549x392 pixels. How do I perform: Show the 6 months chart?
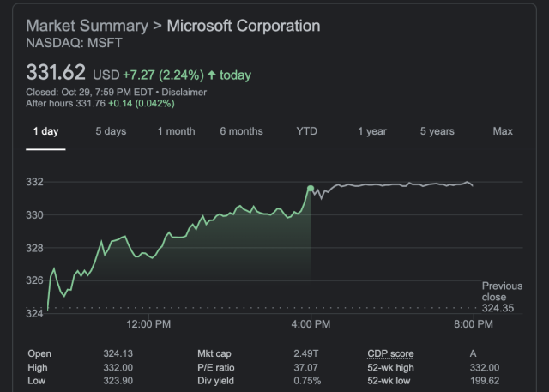pos(241,131)
